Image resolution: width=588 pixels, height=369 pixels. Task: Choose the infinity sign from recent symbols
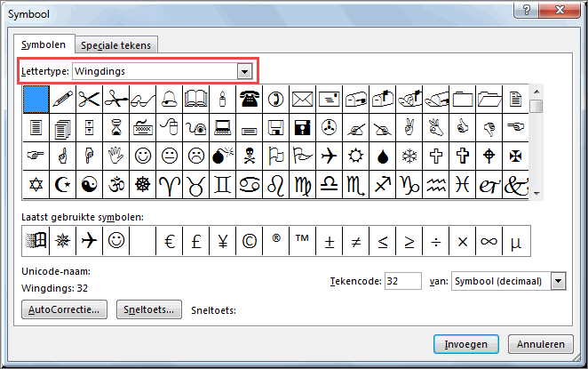click(x=489, y=241)
